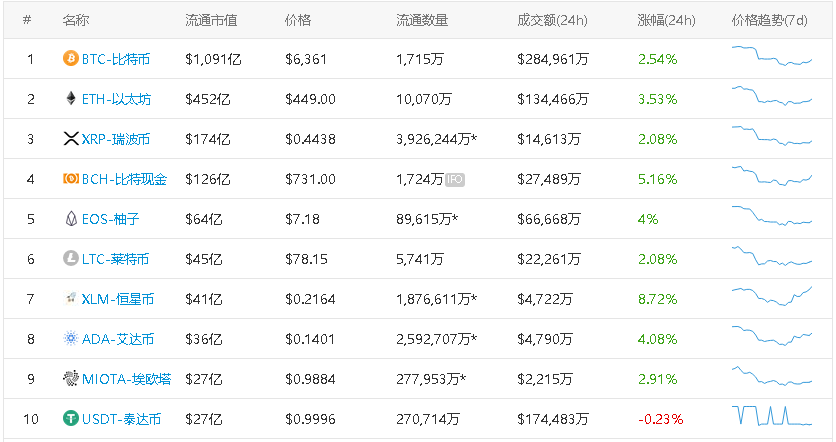836x442 pixels.
Task: Click USDT price $0.9996
Action: pos(310,419)
